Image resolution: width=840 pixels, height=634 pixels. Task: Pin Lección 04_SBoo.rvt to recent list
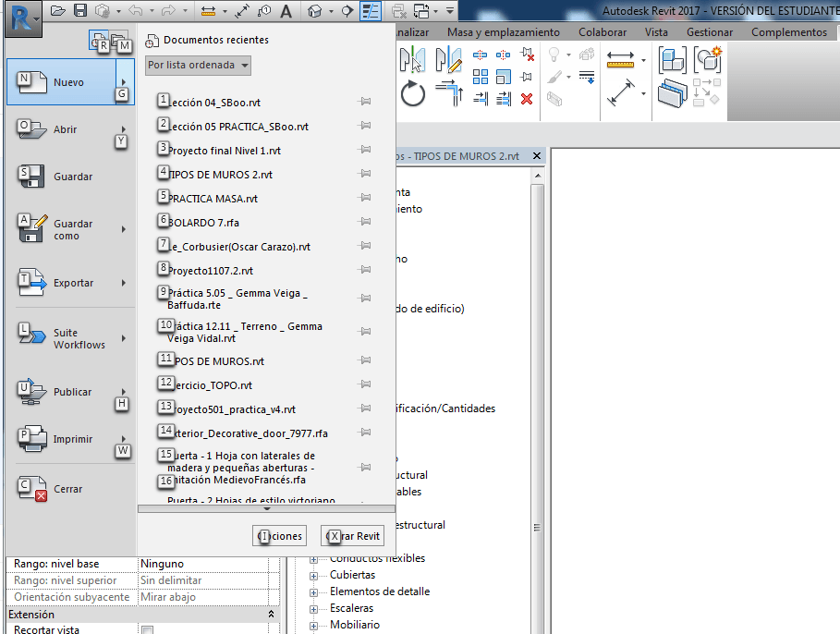coord(364,102)
